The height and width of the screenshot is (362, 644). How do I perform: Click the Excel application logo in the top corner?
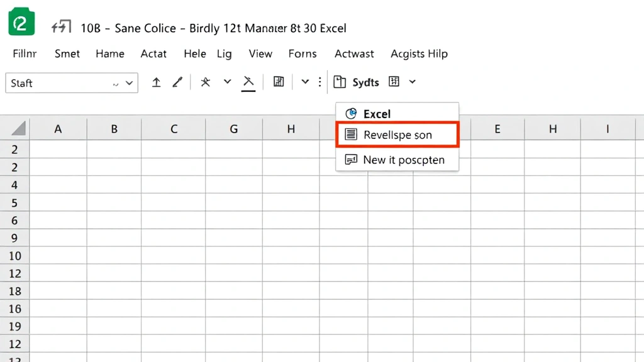click(21, 21)
